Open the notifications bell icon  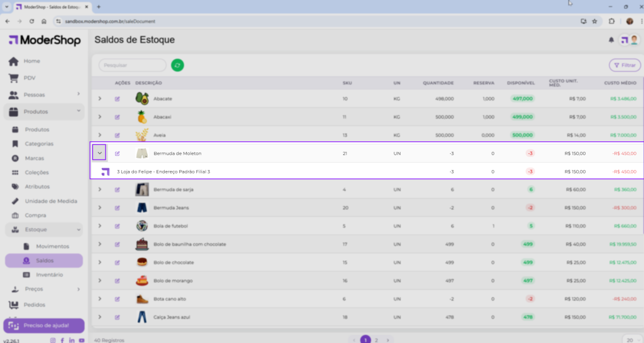coord(611,40)
